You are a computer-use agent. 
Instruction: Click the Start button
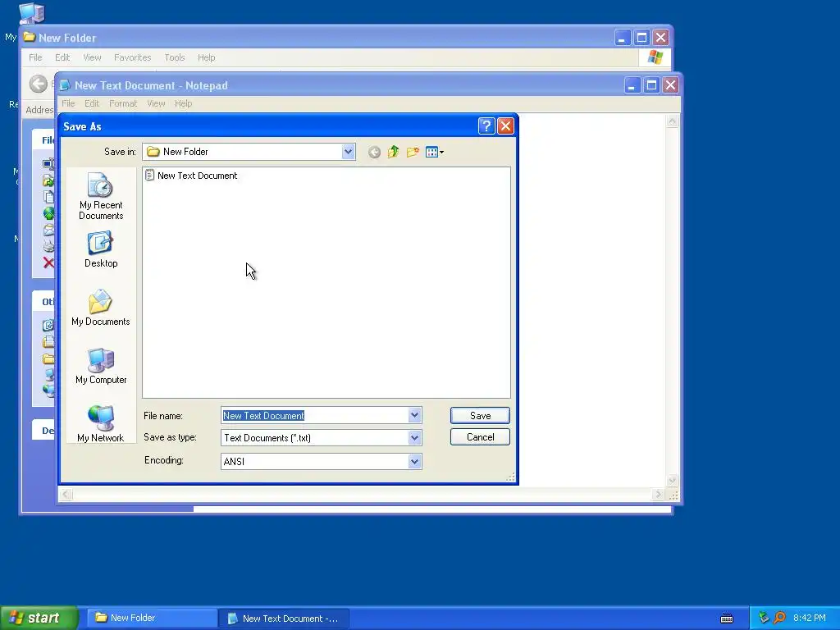point(39,618)
